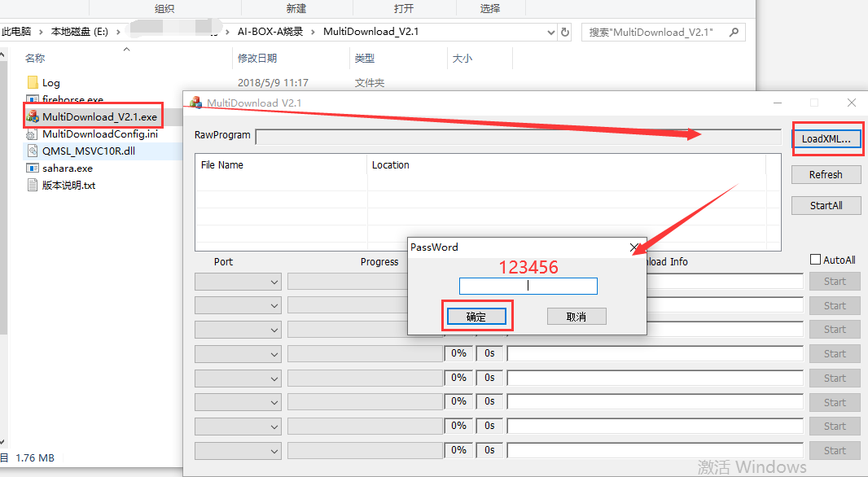
Task: Click the fourth row Start button
Action: [835, 353]
